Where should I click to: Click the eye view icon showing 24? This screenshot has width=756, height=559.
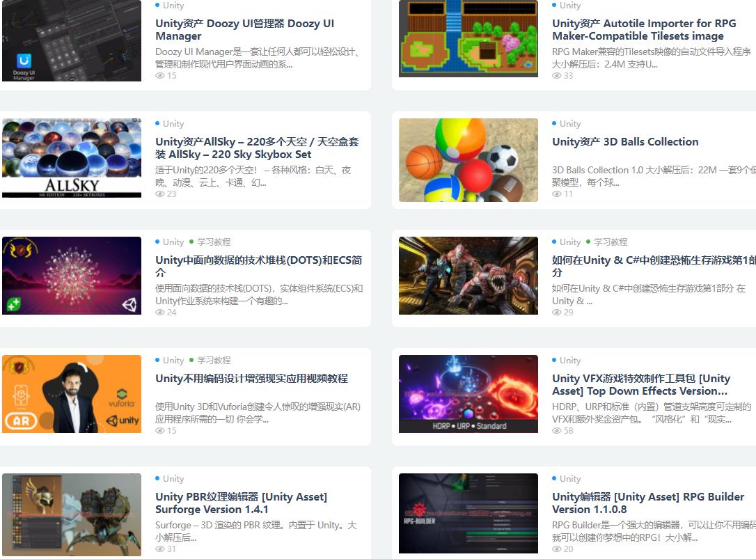pos(160,312)
